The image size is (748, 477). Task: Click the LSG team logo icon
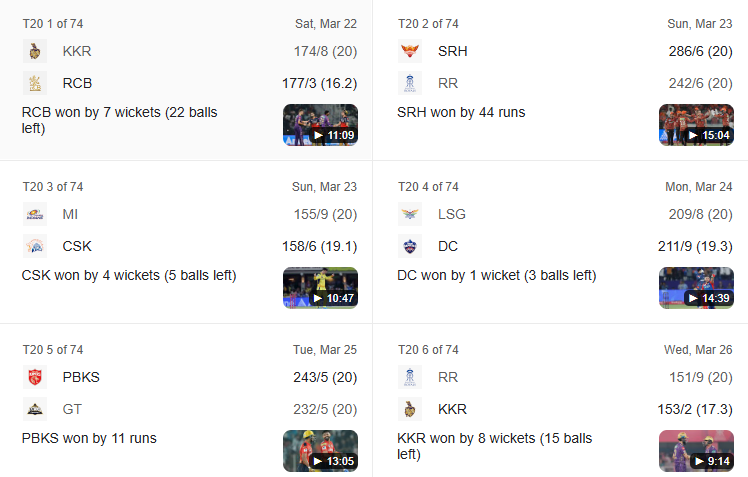click(x=410, y=214)
